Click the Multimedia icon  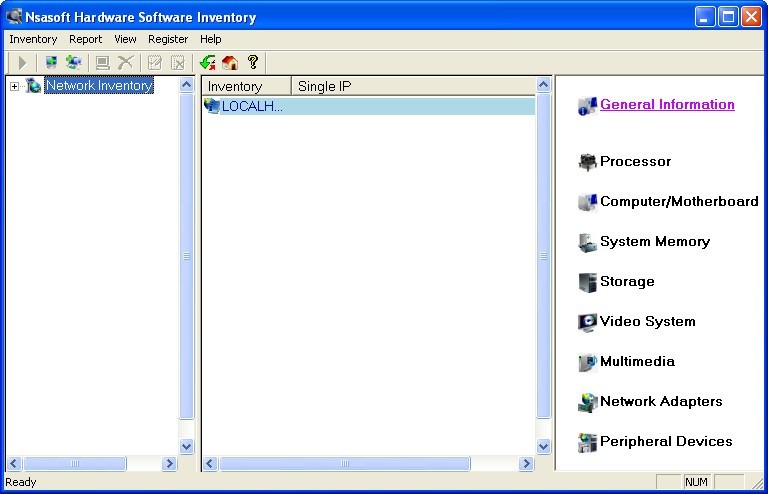click(x=587, y=362)
